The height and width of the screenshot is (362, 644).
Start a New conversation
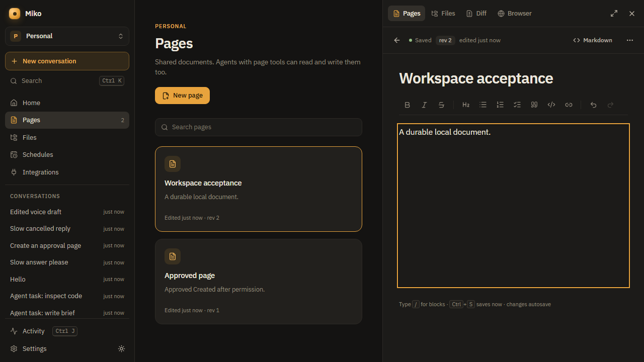click(x=67, y=61)
